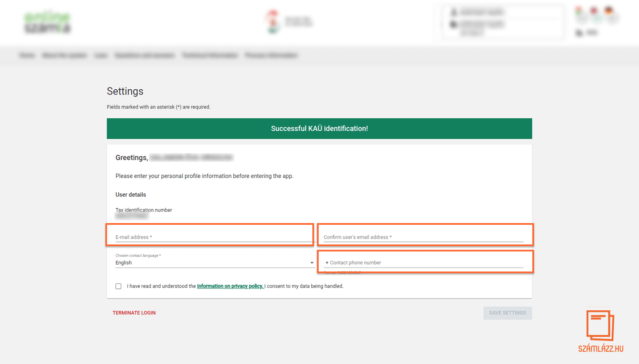639x364 pixels.
Task: Switch language with the German flag
Action: [x=609, y=11]
